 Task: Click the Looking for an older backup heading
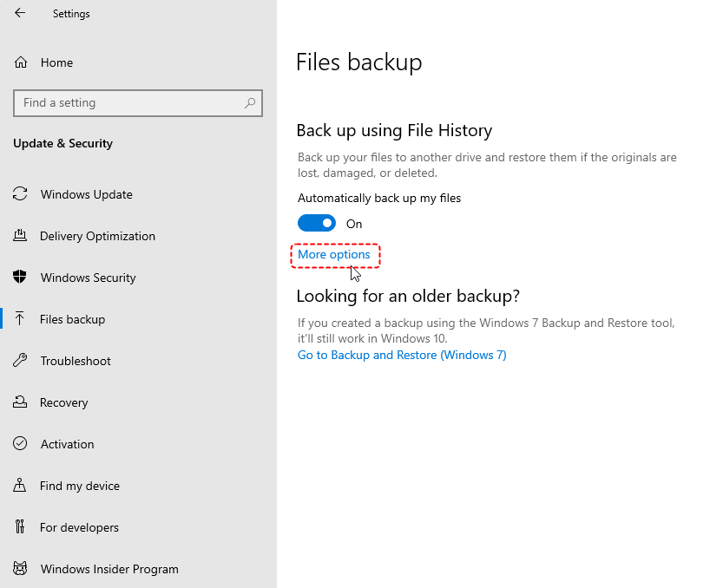click(408, 296)
